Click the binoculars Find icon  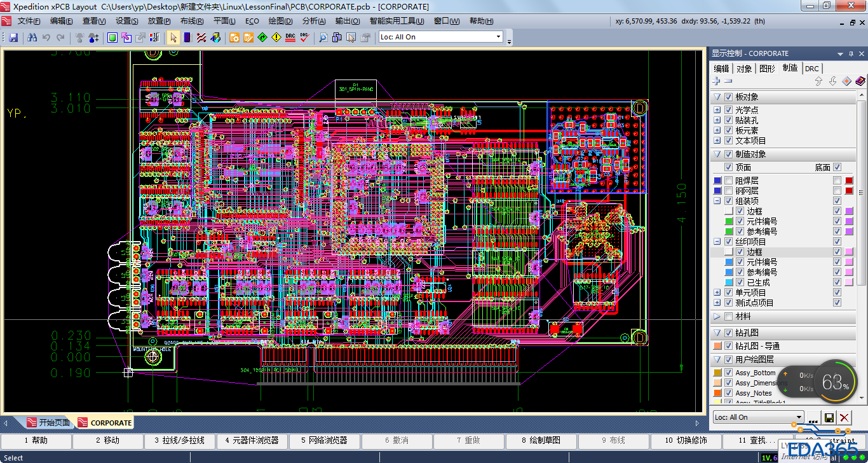pyautogui.click(x=32, y=38)
